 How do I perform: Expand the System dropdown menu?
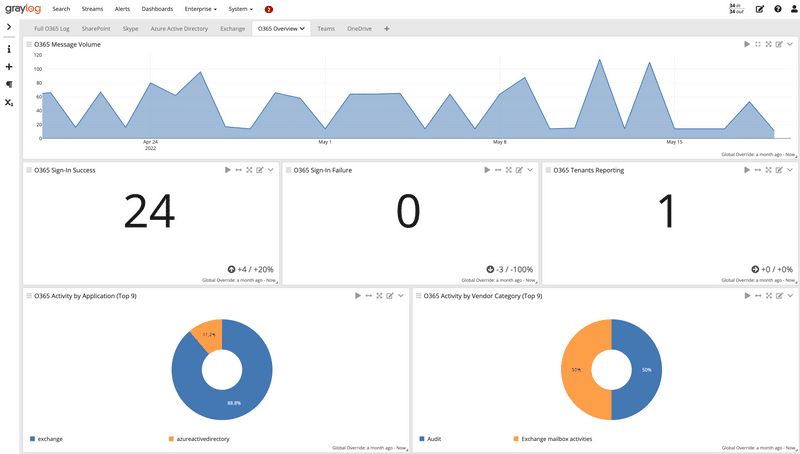coord(240,9)
